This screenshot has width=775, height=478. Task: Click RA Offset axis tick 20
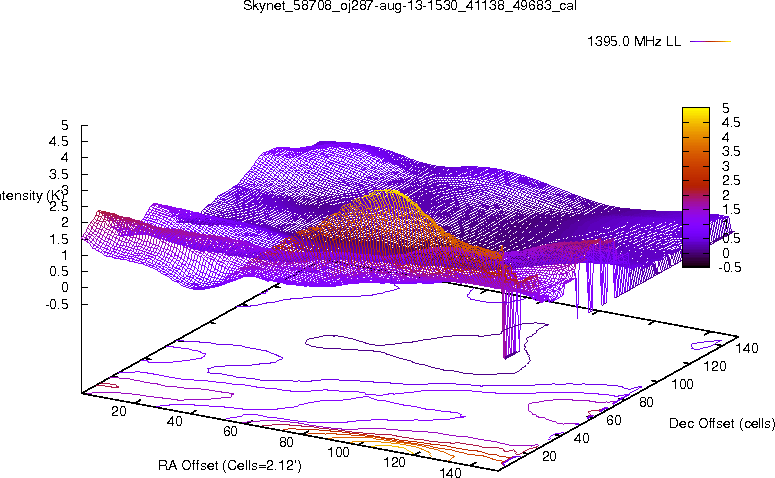(119, 411)
